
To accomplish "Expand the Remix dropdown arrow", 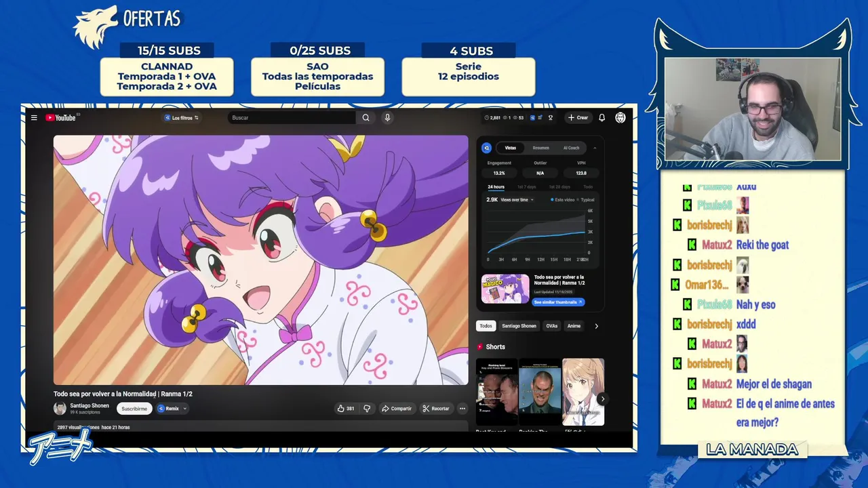I will coord(184,409).
